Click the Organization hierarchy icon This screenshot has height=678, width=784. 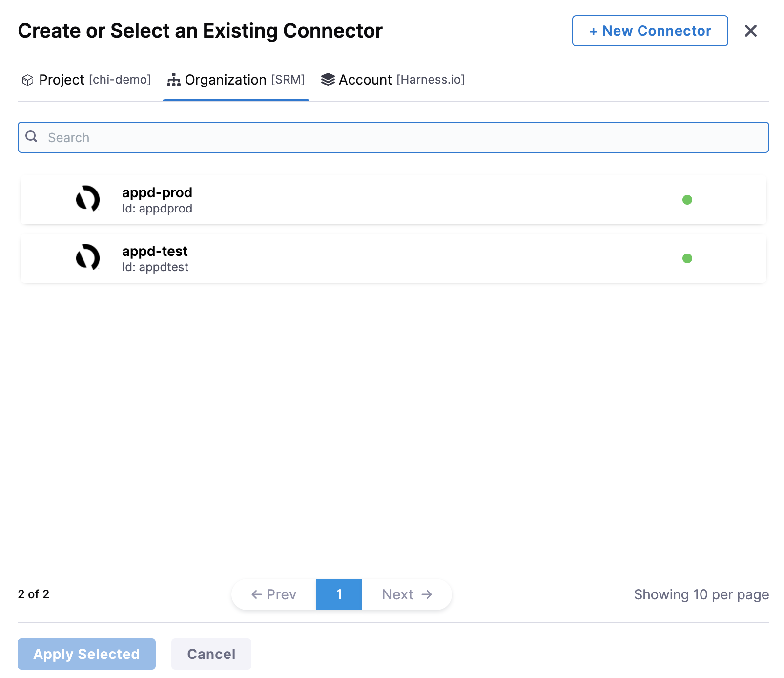[x=174, y=80]
